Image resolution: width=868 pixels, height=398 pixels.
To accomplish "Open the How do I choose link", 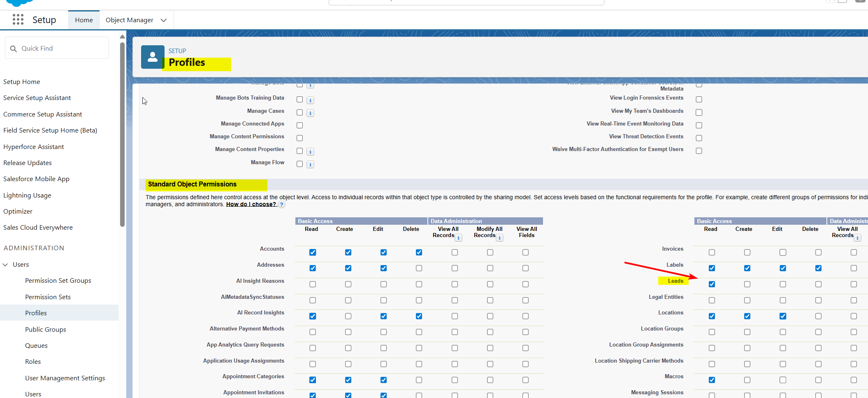I will coord(251,205).
